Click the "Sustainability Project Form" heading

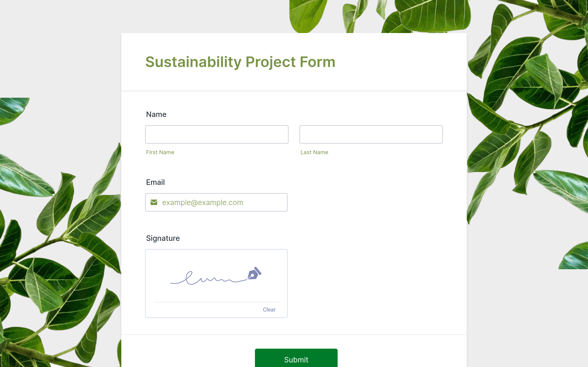tap(240, 62)
